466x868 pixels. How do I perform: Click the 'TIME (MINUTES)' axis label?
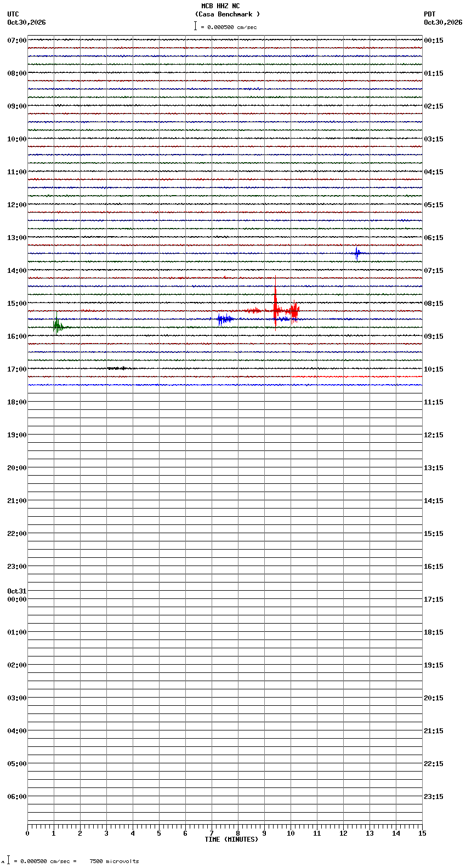pyautogui.click(x=231, y=840)
